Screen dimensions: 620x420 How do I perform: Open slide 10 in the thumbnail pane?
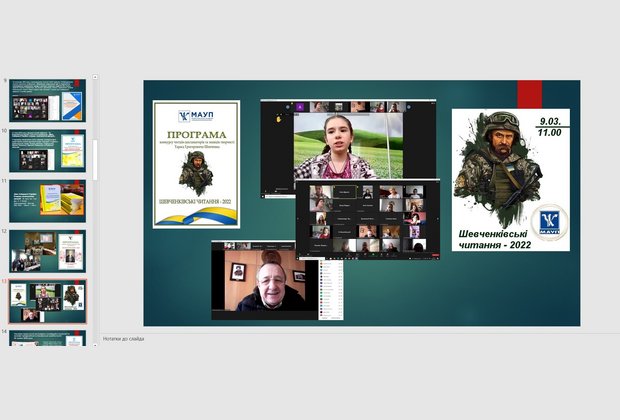(x=47, y=151)
